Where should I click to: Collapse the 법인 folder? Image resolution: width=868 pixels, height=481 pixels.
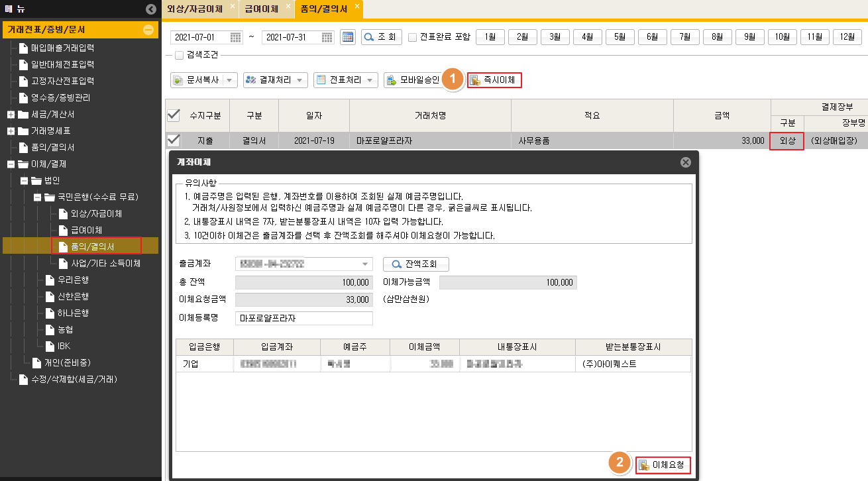click(24, 180)
